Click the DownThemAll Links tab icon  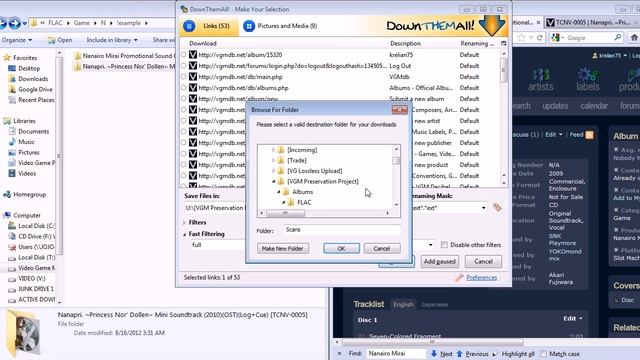[189, 26]
